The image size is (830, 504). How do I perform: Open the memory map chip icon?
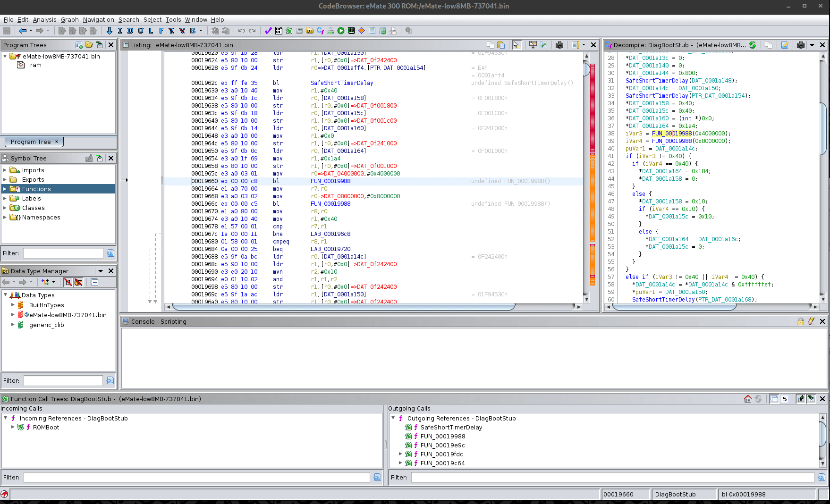tap(351, 31)
